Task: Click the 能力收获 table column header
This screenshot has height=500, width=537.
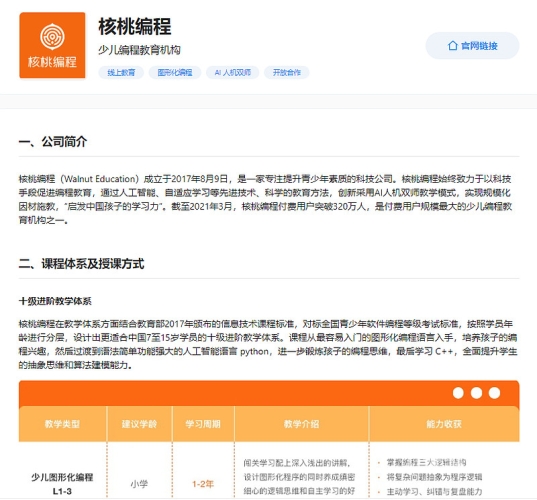Action: [x=444, y=424]
